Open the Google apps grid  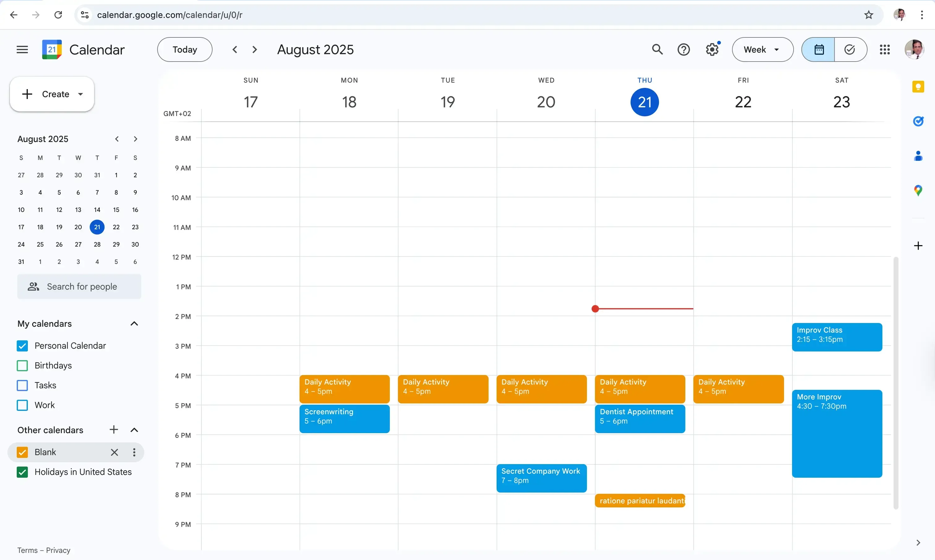[885, 50]
